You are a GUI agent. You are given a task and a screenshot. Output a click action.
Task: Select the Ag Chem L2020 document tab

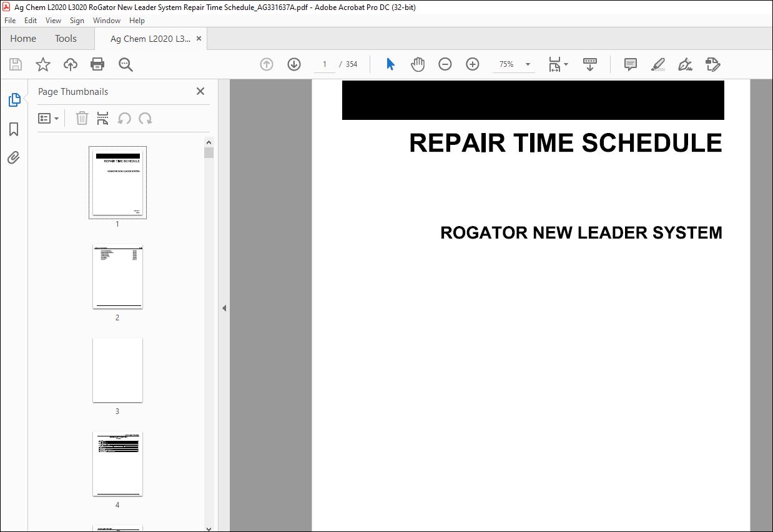click(x=150, y=39)
